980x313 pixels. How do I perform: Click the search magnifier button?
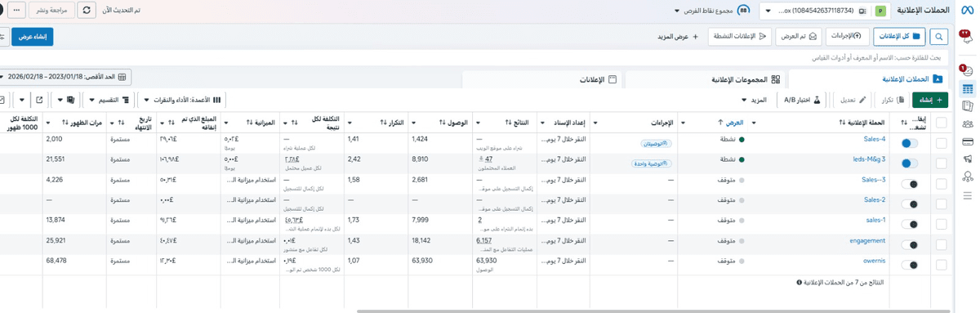click(940, 36)
